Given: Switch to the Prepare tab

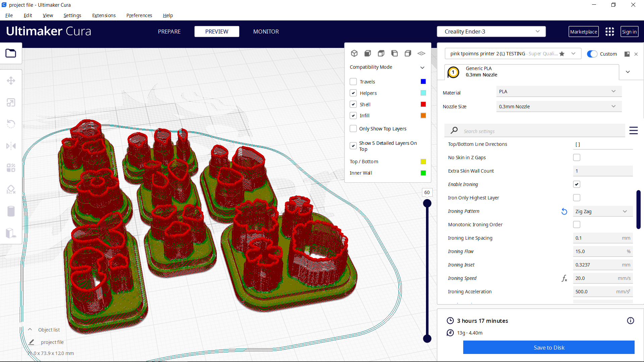Looking at the screenshot, I should pos(169,31).
